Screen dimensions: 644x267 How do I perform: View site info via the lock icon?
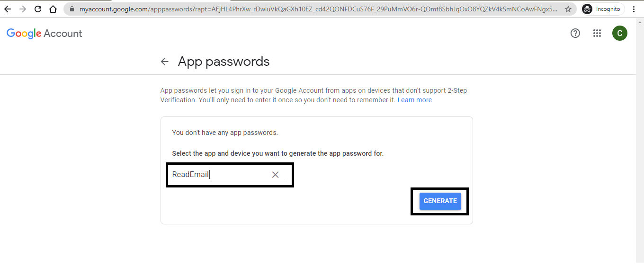tap(72, 9)
